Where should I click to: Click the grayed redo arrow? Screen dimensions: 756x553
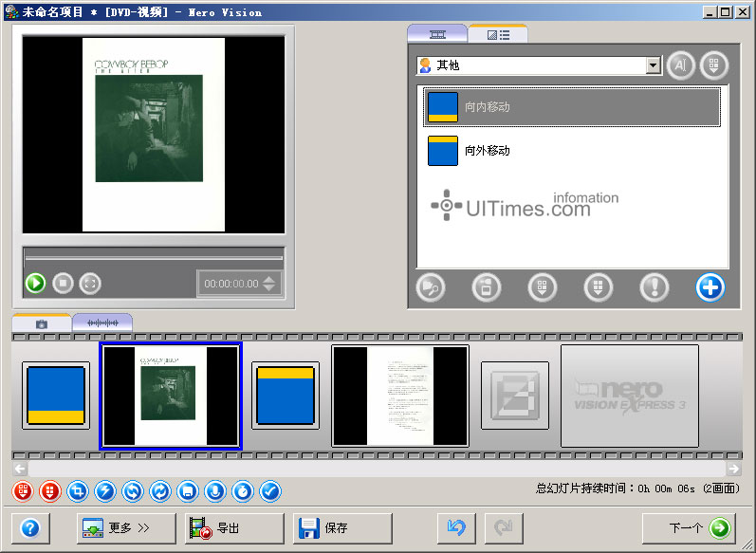[504, 528]
